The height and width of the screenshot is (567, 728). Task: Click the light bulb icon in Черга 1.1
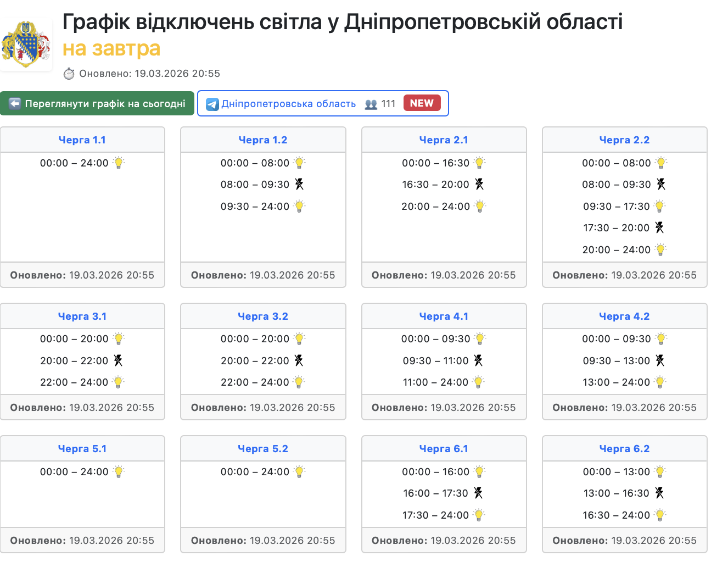(119, 163)
